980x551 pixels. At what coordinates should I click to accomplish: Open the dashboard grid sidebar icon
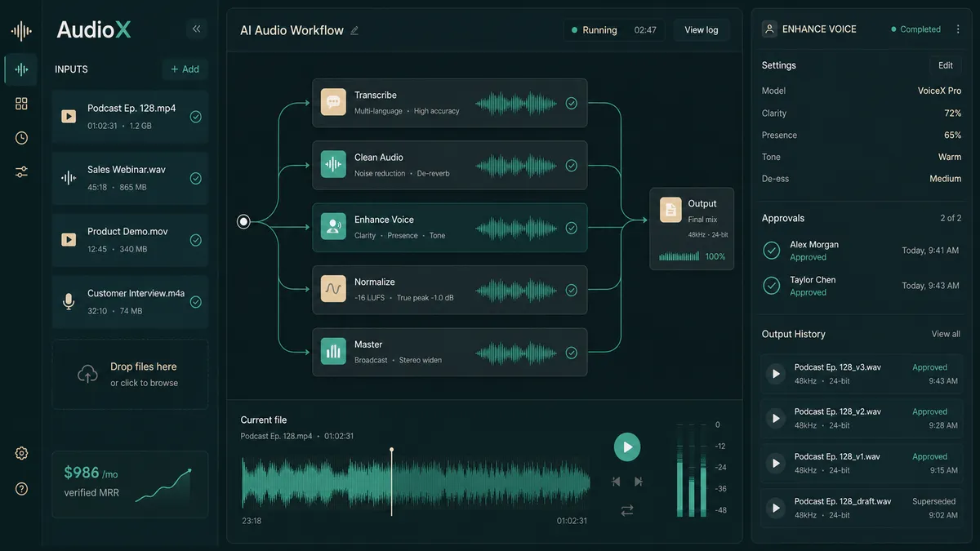[21, 104]
